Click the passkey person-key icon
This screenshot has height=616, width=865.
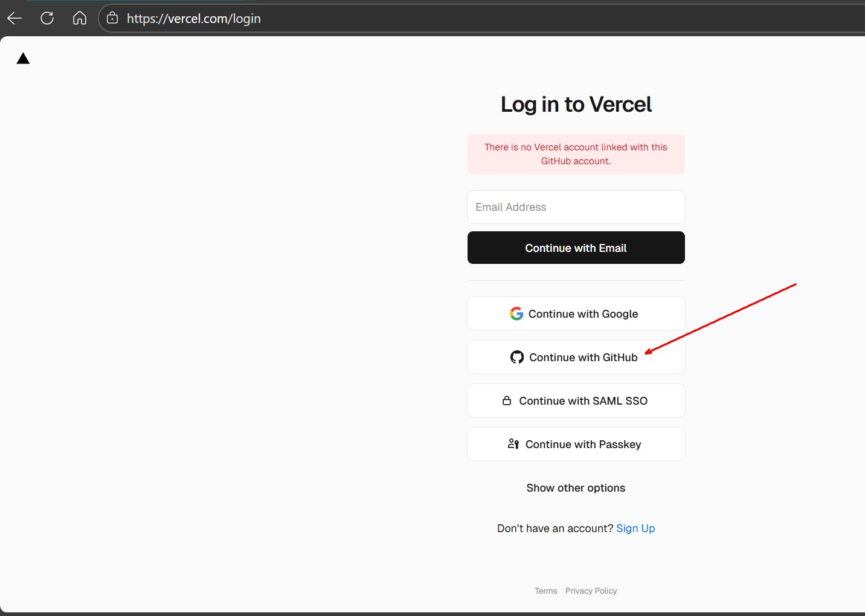513,444
